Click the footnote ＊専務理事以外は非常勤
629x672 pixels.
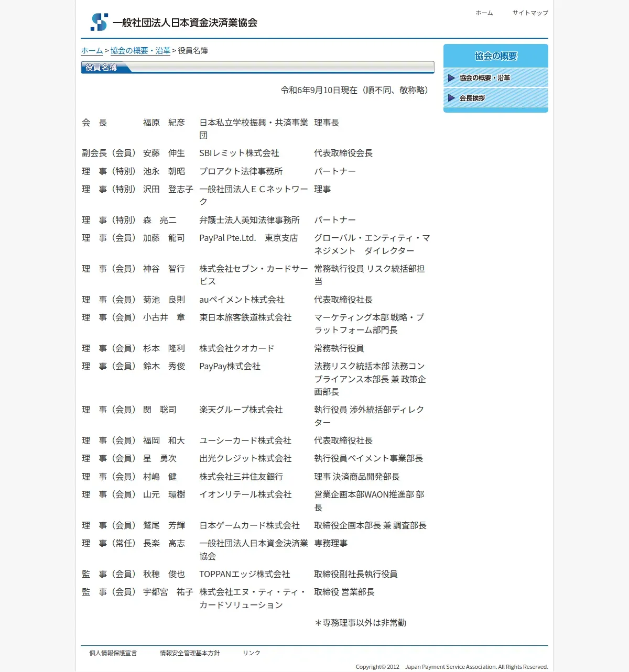click(360, 623)
